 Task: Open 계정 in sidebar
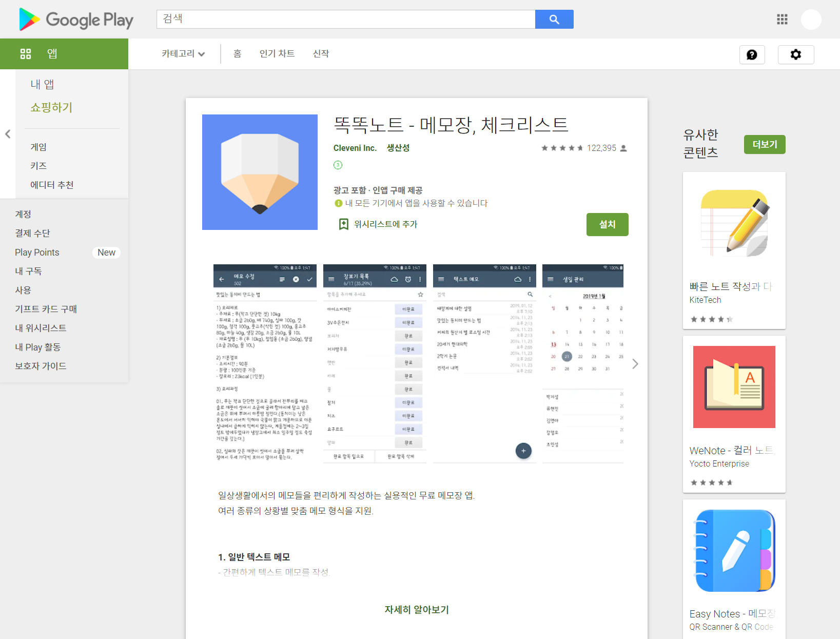[23, 214]
